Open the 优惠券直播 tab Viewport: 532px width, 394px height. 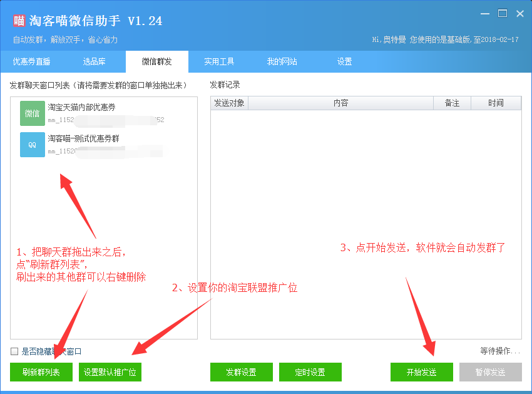coord(31,61)
